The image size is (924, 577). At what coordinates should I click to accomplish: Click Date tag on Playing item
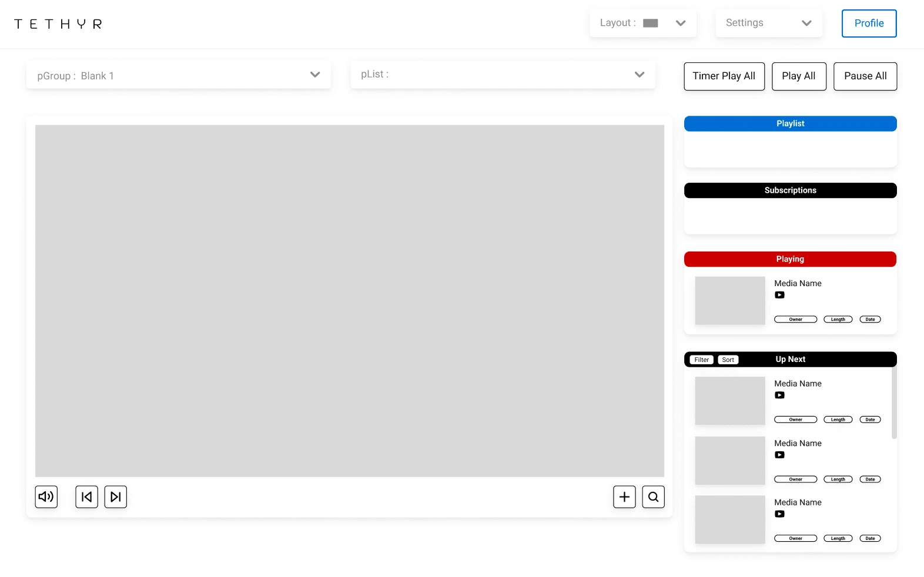pyautogui.click(x=871, y=320)
